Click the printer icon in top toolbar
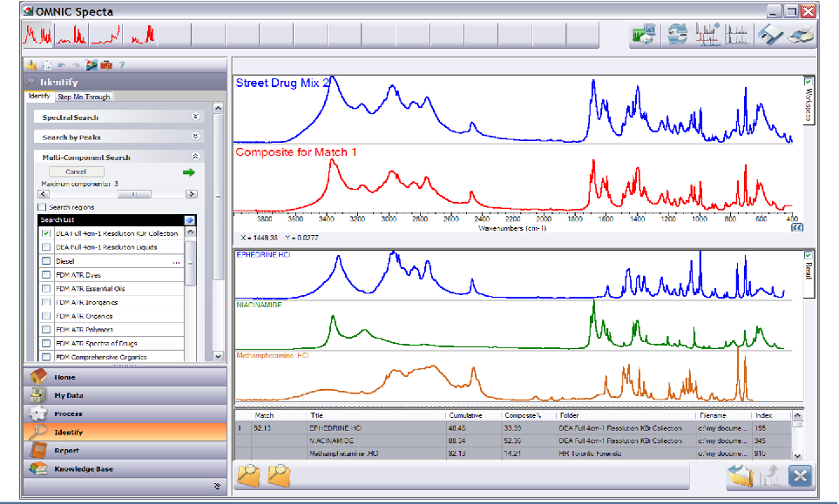Image resolution: width=839 pixels, height=504 pixels. click(x=802, y=36)
